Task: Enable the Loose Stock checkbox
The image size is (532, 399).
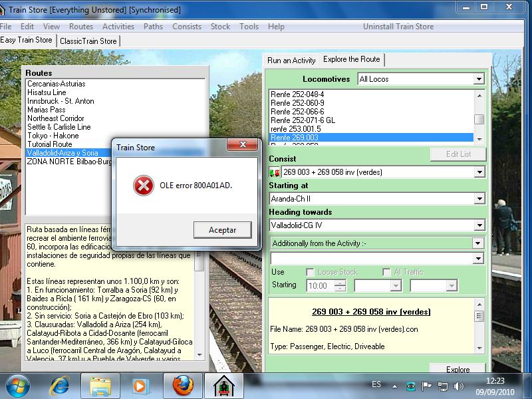Action: (310, 272)
